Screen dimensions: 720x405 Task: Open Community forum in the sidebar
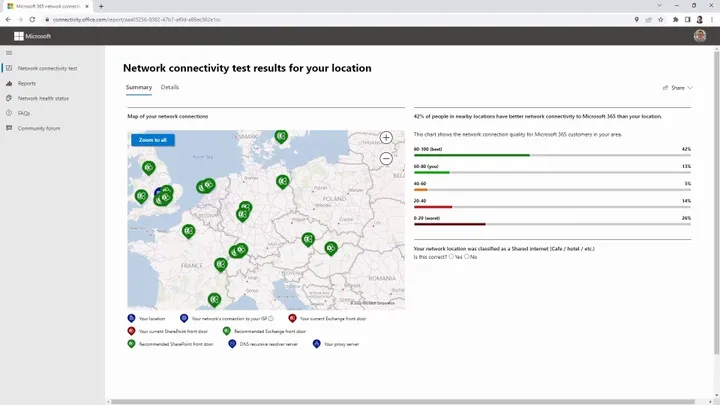point(39,128)
